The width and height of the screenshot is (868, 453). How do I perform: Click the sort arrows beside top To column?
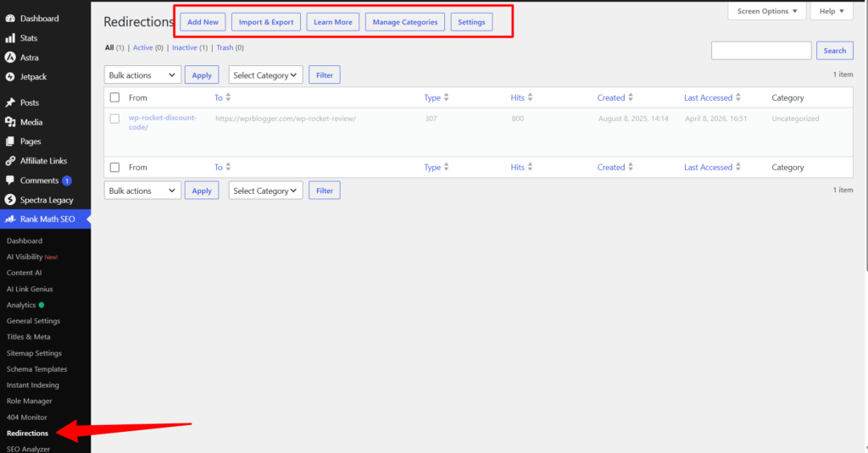click(228, 97)
